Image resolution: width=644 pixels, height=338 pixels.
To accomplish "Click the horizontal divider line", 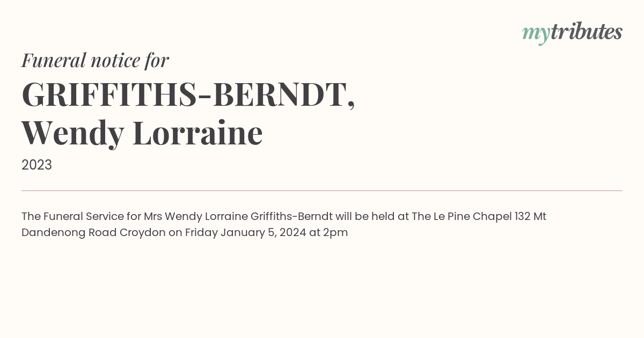I will [x=322, y=190].
